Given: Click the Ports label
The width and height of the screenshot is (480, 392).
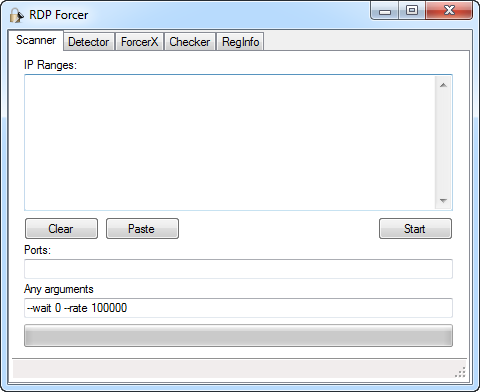Looking at the screenshot, I should pos(37,250).
